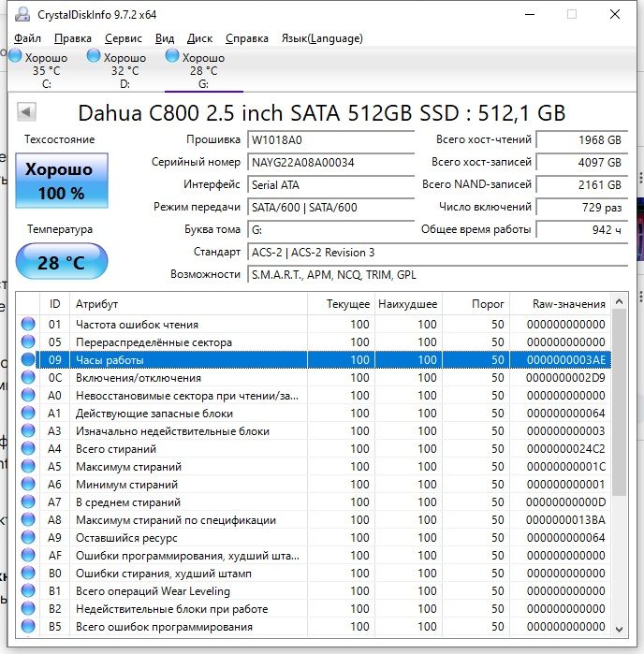Click status icon of row A8 Максимум стираний по спецификации
Viewport: 644px width, 654px height.
tap(28, 519)
